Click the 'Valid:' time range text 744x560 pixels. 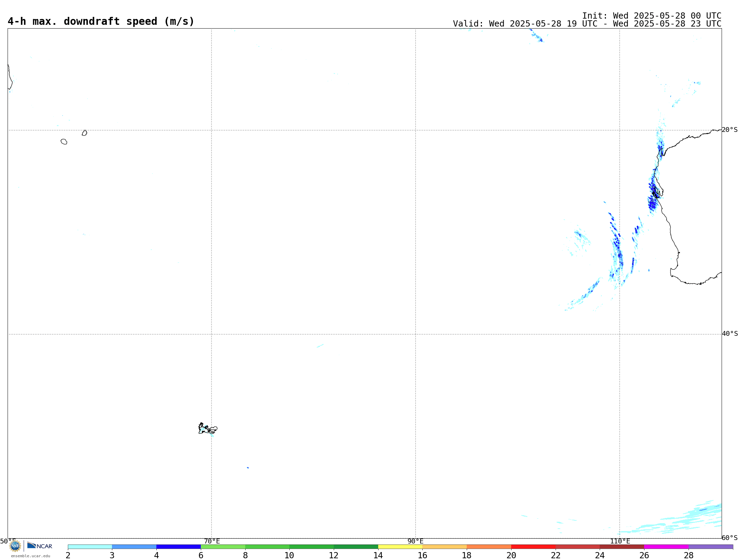coord(587,24)
